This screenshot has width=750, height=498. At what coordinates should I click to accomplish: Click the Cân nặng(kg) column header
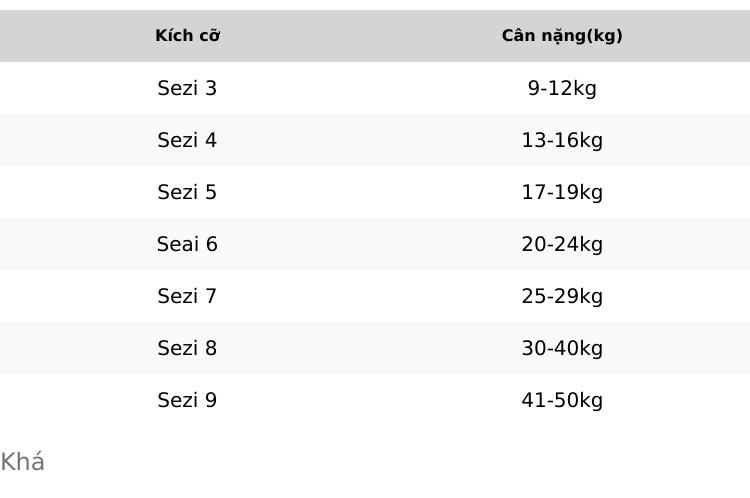562,36
